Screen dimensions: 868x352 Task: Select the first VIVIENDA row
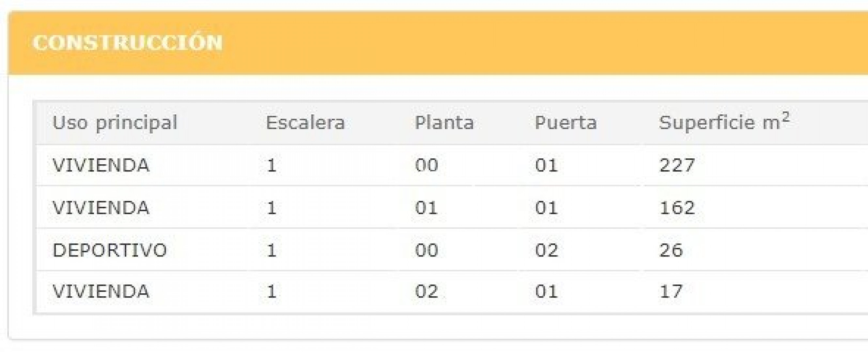(x=101, y=165)
